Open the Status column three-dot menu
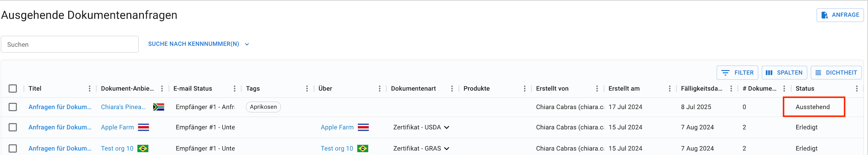This screenshot has width=868, height=155. [x=857, y=88]
